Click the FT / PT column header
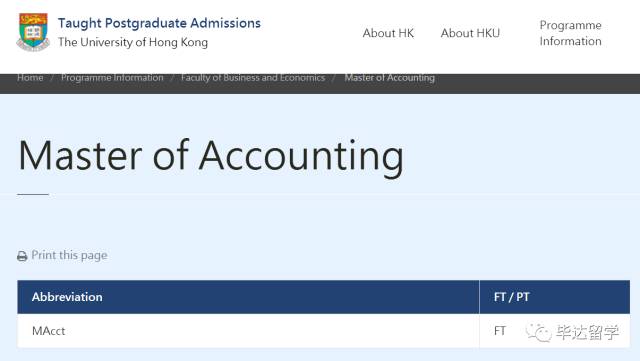The width and height of the screenshot is (640, 361). [x=555, y=297]
